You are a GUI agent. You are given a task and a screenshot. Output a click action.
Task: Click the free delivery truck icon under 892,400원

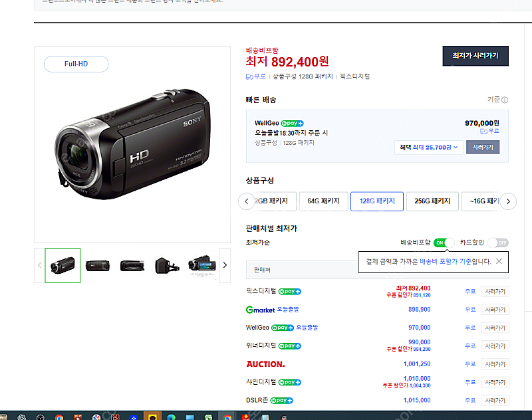click(x=249, y=76)
